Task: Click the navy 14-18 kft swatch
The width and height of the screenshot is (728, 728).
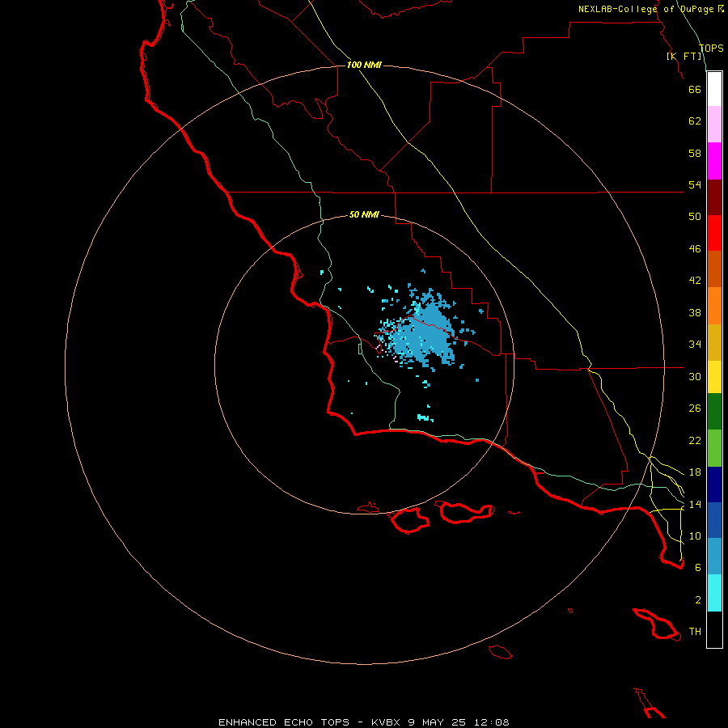Action: tap(714, 485)
